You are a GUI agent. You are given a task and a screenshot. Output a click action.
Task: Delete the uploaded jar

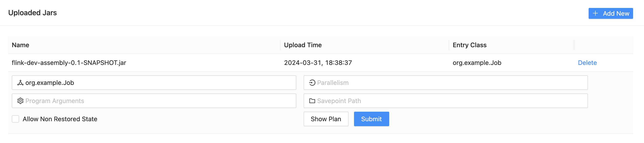(x=587, y=63)
